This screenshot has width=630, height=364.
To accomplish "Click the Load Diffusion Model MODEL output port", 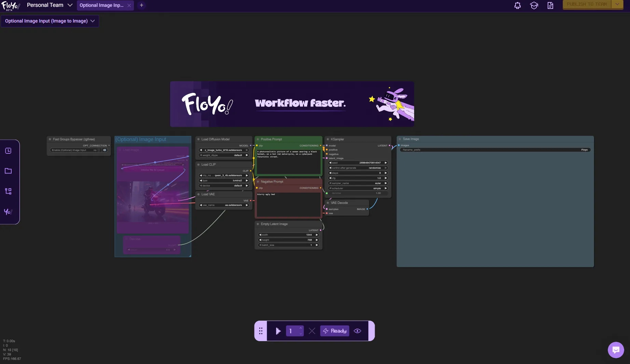I will pyautogui.click(x=250, y=146).
